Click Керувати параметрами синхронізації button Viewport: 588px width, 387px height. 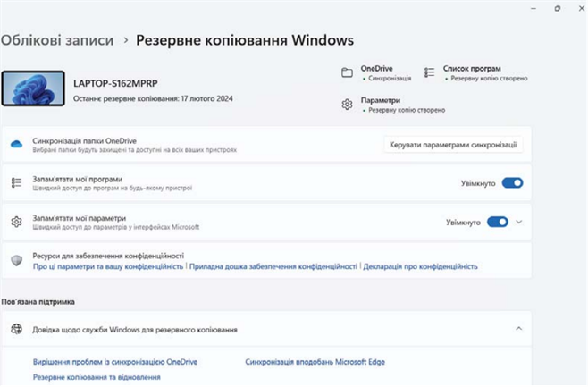pos(453,145)
